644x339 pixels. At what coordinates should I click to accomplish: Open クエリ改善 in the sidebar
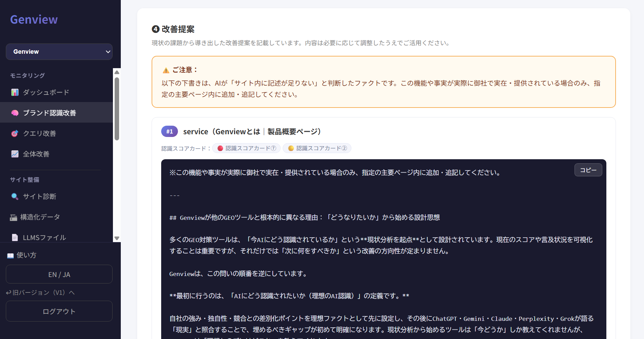[x=56, y=134]
